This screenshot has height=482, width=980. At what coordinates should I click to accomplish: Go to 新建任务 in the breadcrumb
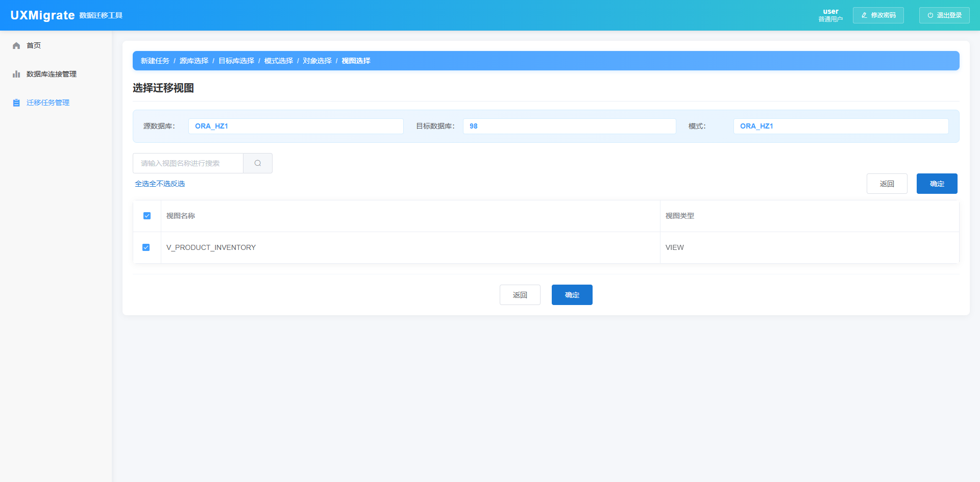155,61
